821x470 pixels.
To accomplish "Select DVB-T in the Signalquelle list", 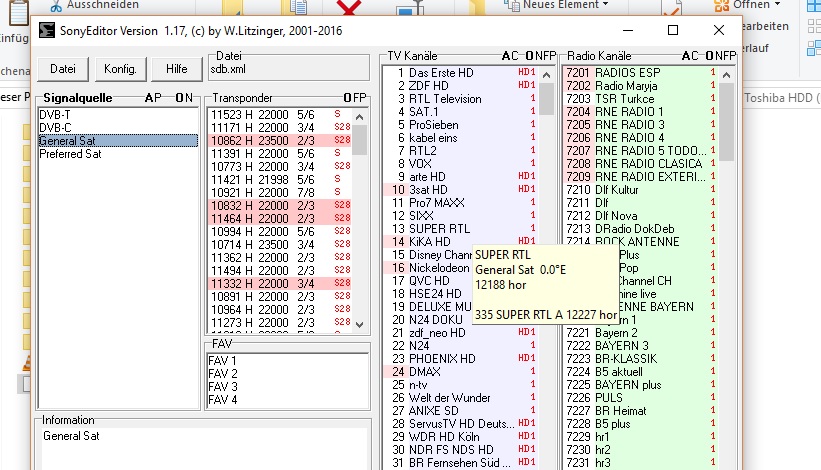I will pos(56,115).
